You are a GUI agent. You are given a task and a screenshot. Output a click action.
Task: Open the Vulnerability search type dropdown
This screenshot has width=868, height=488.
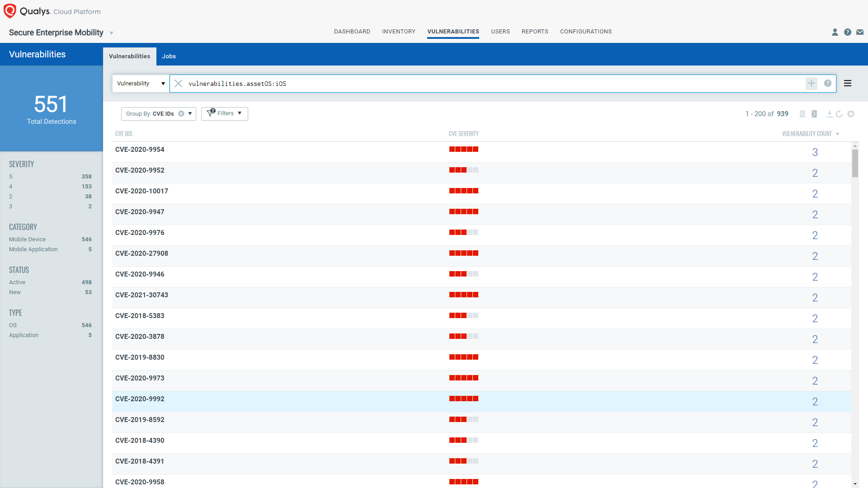(141, 84)
